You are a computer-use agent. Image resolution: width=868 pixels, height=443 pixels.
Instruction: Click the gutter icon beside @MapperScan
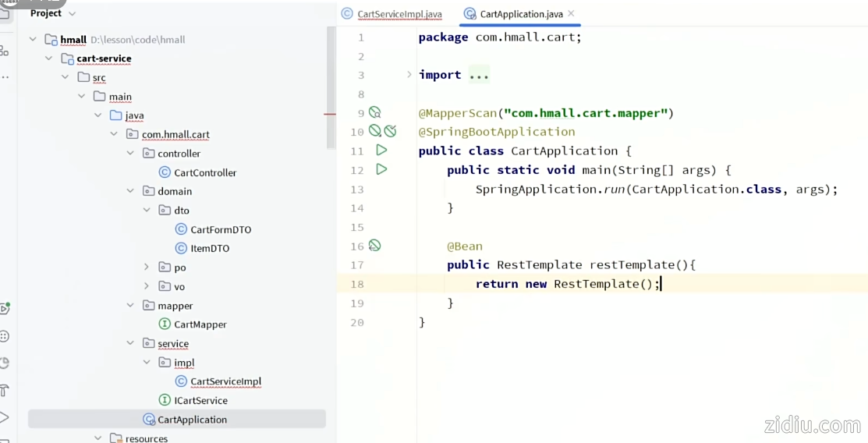(375, 112)
